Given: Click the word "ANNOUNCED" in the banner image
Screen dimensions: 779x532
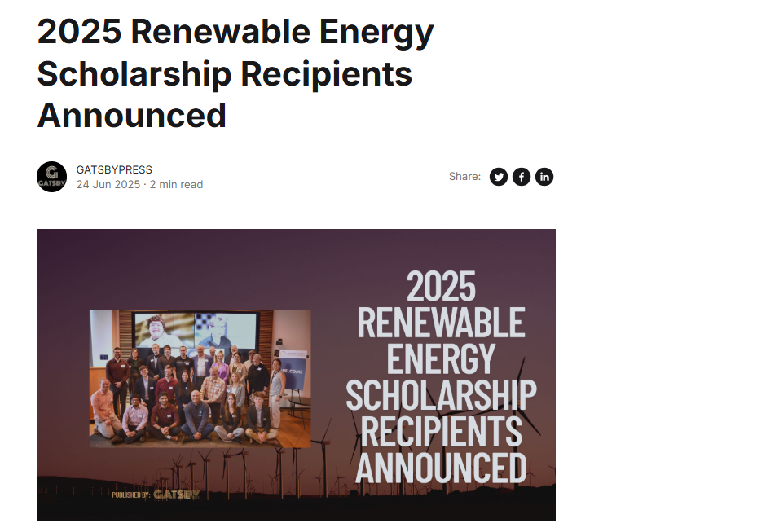Looking at the screenshot, I should click(x=441, y=468).
